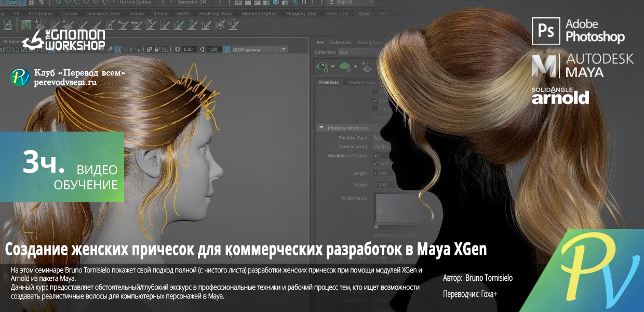Click the exposure reset icon before 0.00
This screenshot has width=644, height=312.
(x=177, y=49)
